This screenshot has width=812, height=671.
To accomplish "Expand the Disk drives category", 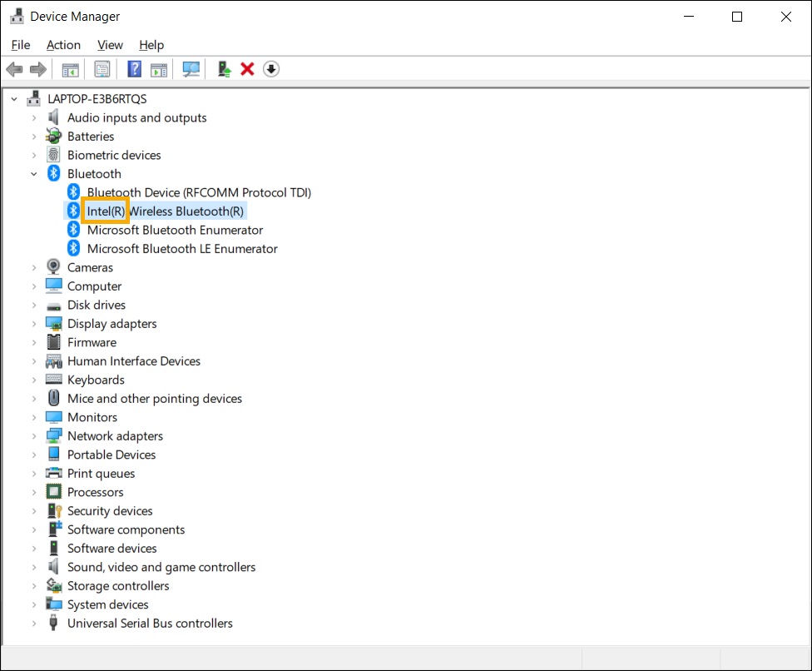I will (x=33, y=305).
